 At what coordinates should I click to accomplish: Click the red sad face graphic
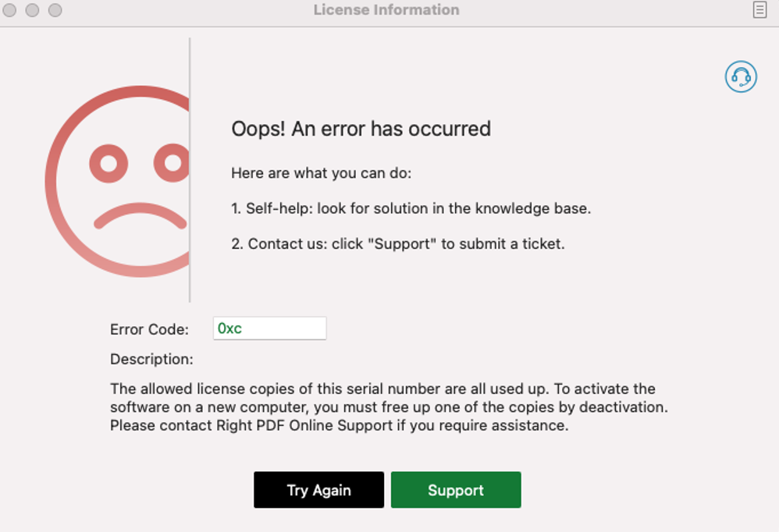[117, 181]
